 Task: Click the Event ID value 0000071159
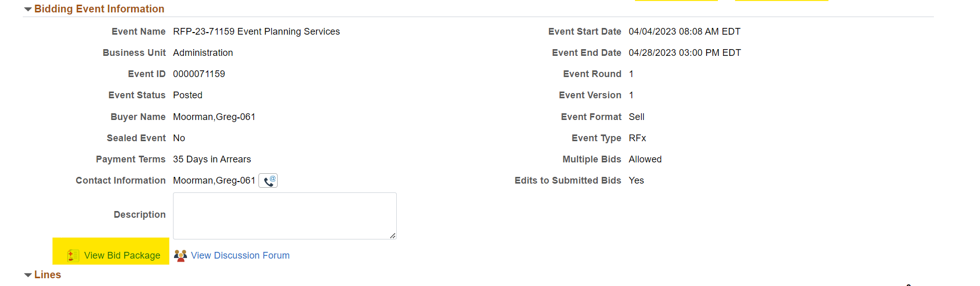click(199, 74)
